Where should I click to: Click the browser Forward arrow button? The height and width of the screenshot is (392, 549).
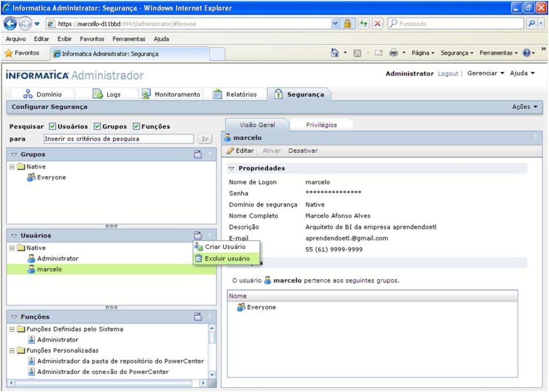[x=25, y=24]
